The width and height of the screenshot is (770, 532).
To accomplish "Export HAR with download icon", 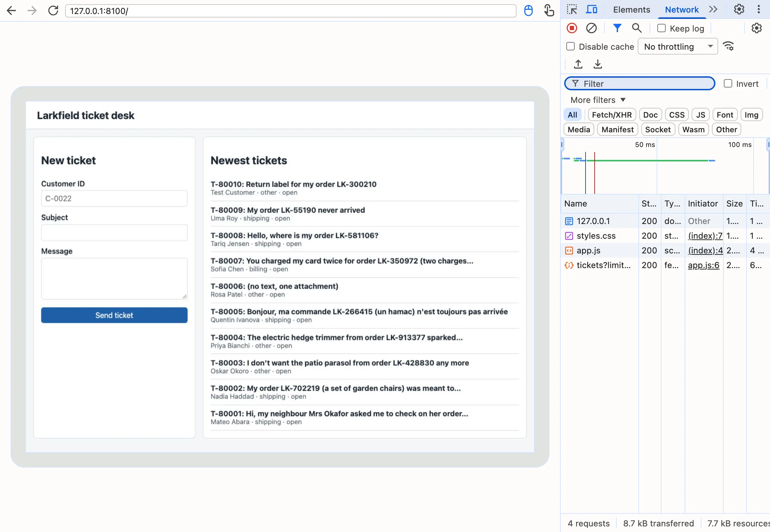I will pyautogui.click(x=598, y=64).
